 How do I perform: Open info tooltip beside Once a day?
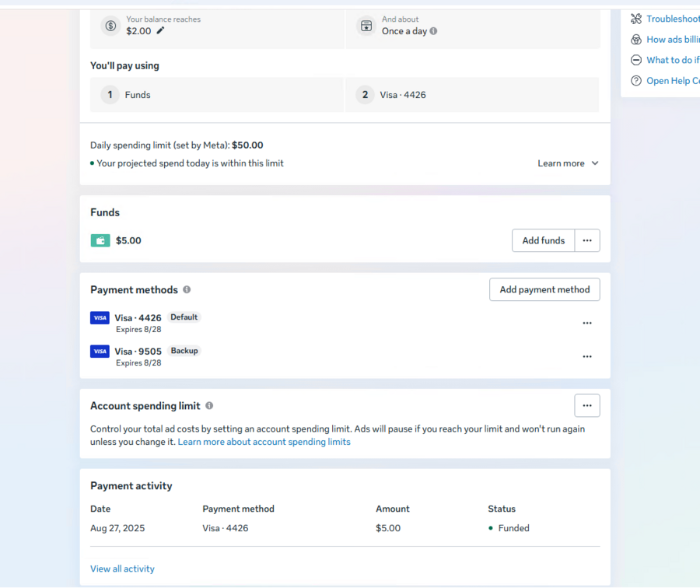pos(433,31)
